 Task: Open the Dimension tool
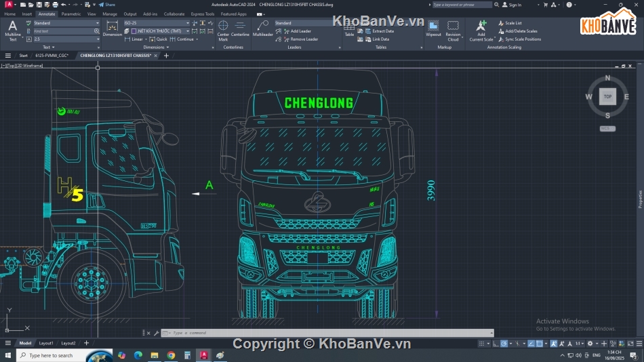pyautogui.click(x=112, y=30)
